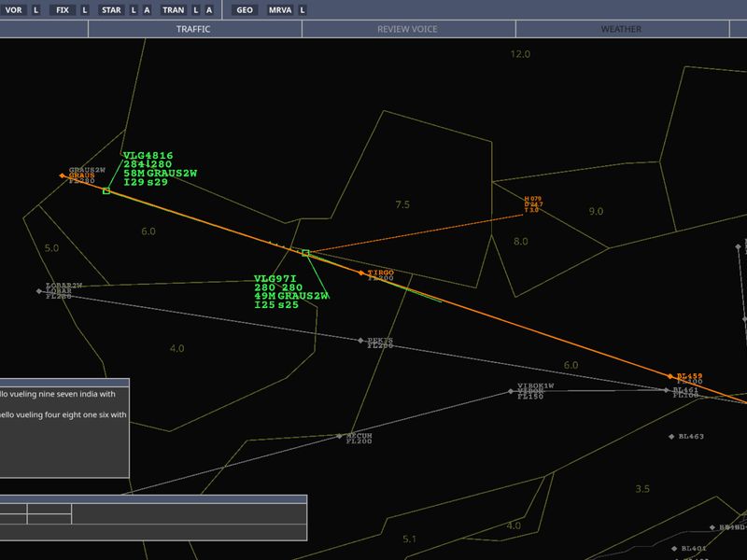Click the VLG97I callsign in data block
Image resolution: width=747 pixels, height=560 pixels.
pyautogui.click(x=275, y=279)
